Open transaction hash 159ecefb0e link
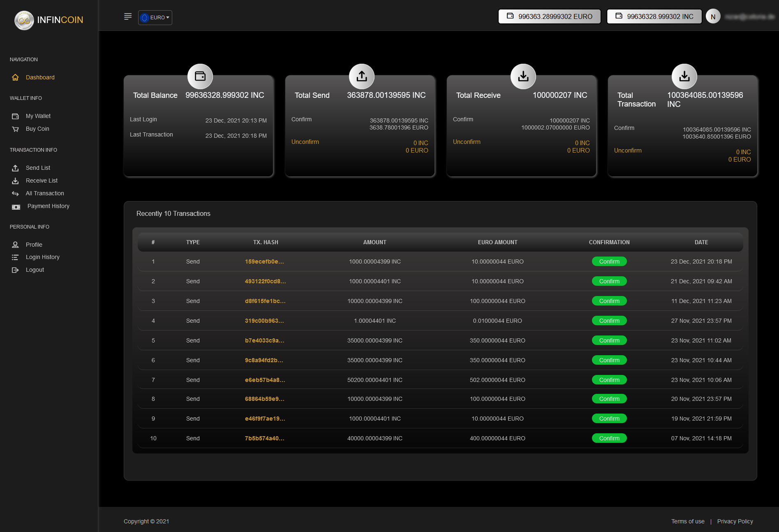 [264, 261]
